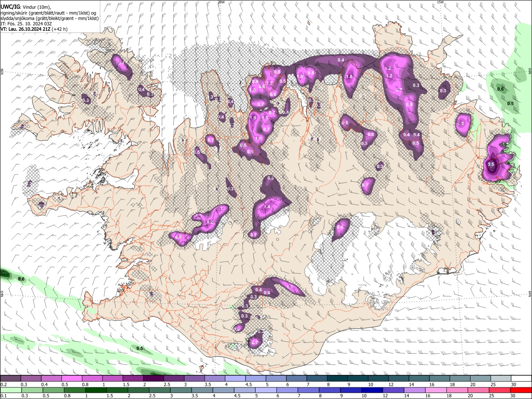This screenshot has width=532, height=399.
Task: Select the dark teal upper legend swatch starting at 8
Action: tap(337, 379)
